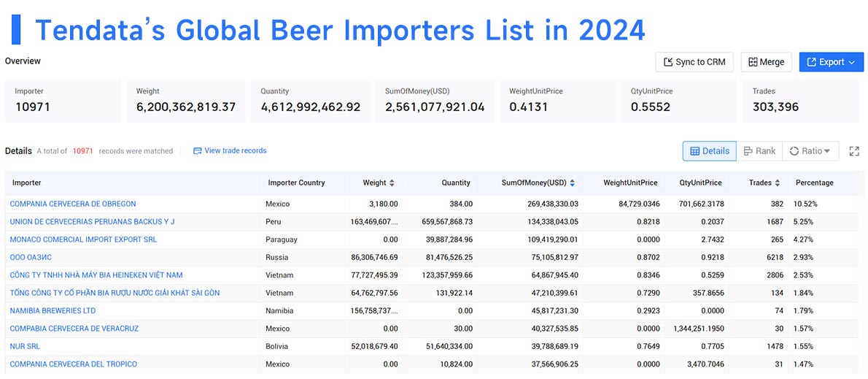Image resolution: width=868 pixels, height=379 pixels.
Task: Click the trades value 6218
Action: point(775,257)
